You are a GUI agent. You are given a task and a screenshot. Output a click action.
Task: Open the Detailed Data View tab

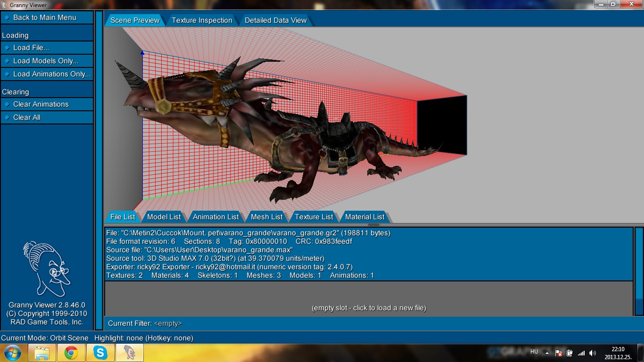pyautogui.click(x=276, y=20)
